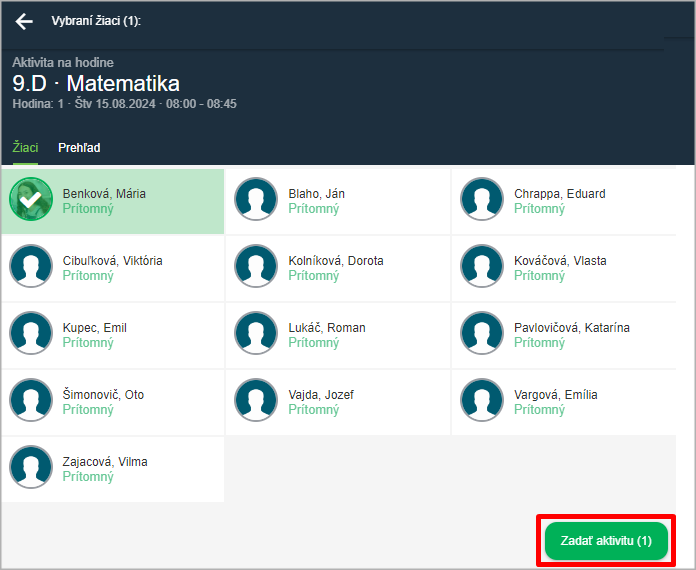Click the Aktivita na hodine label

63,63
